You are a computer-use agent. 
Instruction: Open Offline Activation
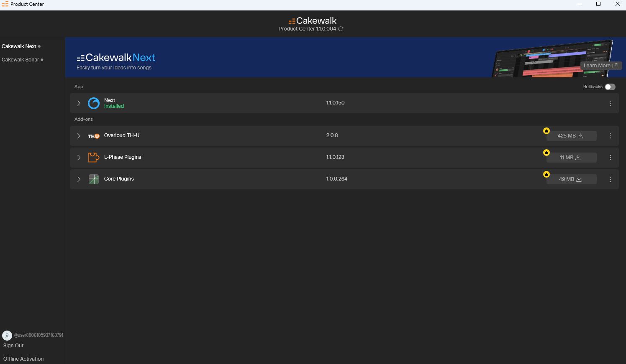point(23,359)
